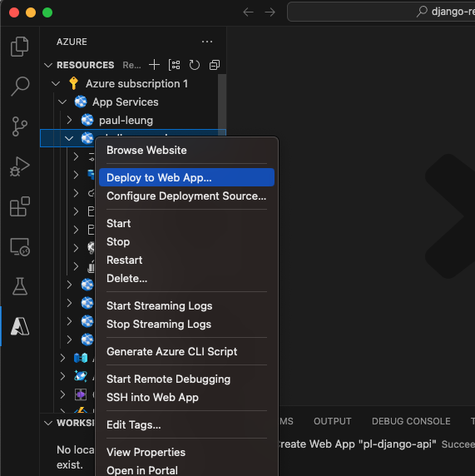Click the Group By icon in Resources
Viewport: 475px width, 476px height.
click(174, 65)
